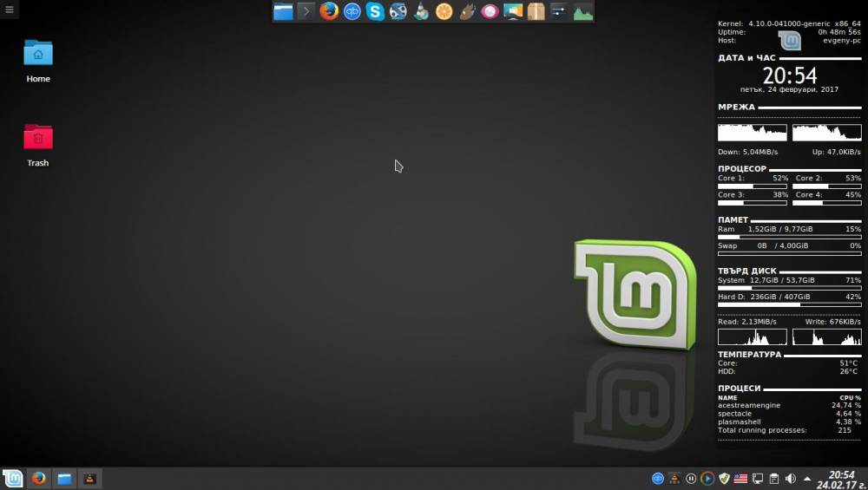Switch to the Firefox taskbar window
Viewport: 868px width, 490px height.
tap(39, 479)
